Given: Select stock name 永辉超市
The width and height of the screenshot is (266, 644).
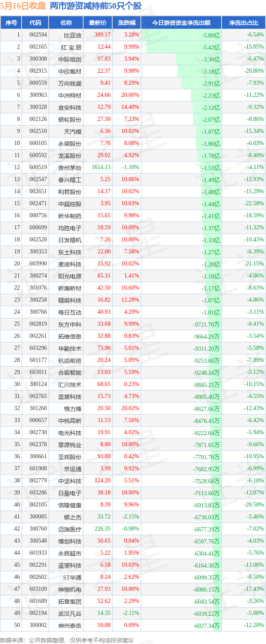Looking at the screenshot, I should 70,553.
